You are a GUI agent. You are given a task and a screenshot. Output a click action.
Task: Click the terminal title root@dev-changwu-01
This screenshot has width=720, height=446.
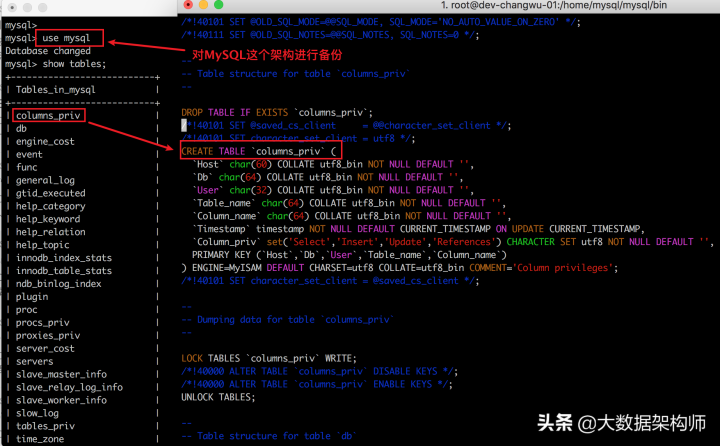click(x=553, y=5)
